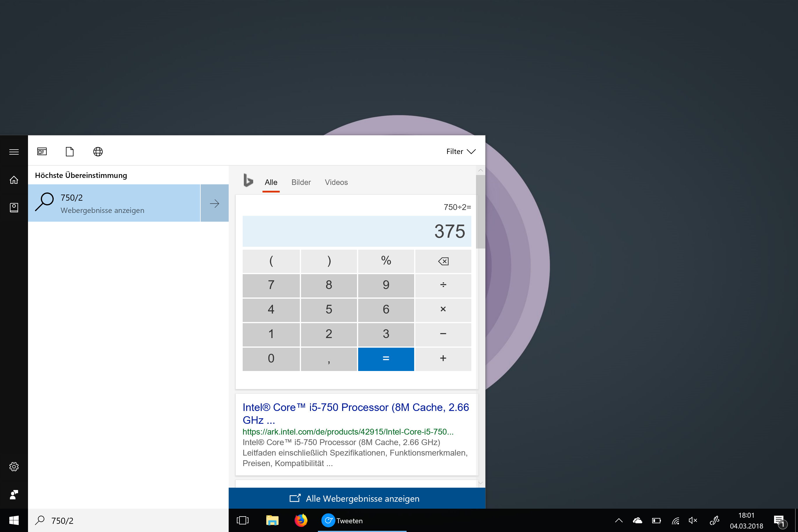
Task: Click the calculator 1 key
Action: (x=271, y=334)
